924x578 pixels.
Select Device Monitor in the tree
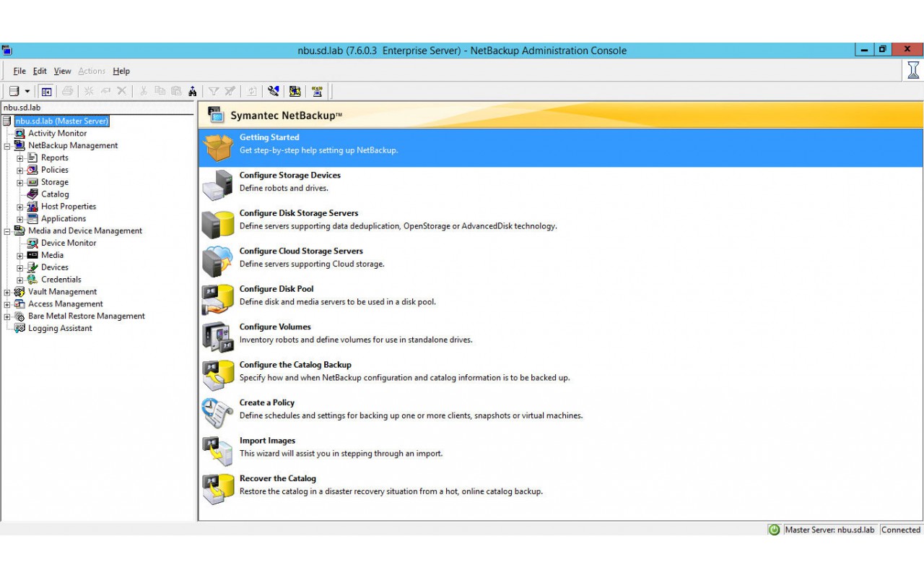click(x=69, y=243)
